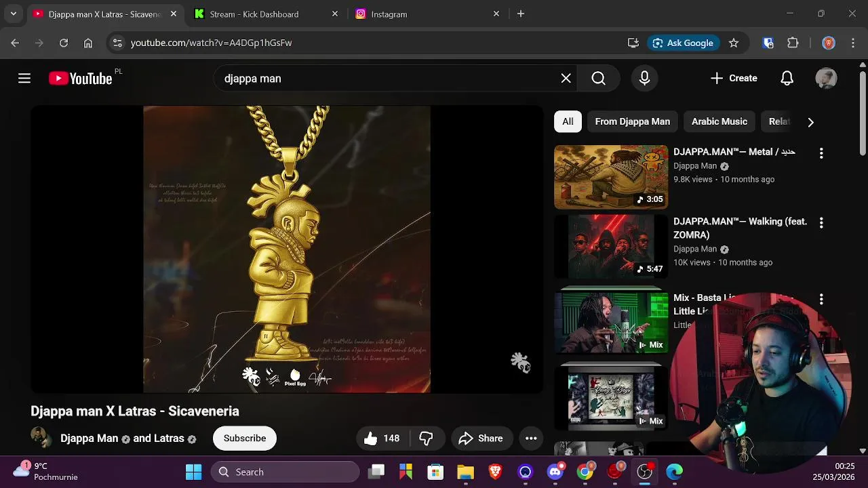The width and height of the screenshot is (868, 488).
Task: Close the Djappa man X Latras tab
Action: (x=174, y=14)
